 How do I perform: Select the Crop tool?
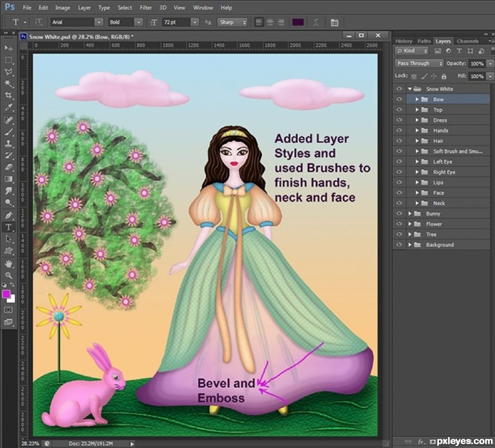(8, 96)
